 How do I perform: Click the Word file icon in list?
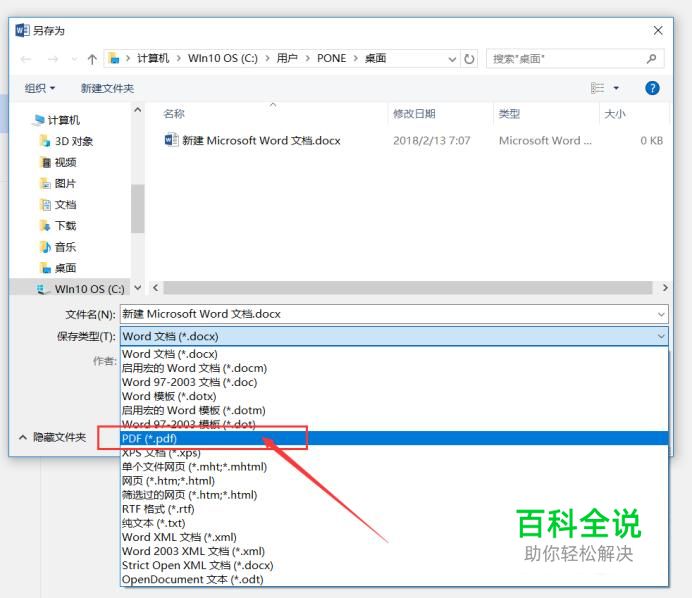point(171,140)
